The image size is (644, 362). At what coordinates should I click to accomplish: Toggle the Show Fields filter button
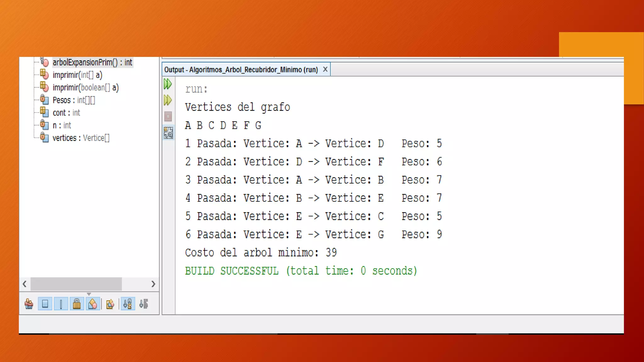[45, 304]
